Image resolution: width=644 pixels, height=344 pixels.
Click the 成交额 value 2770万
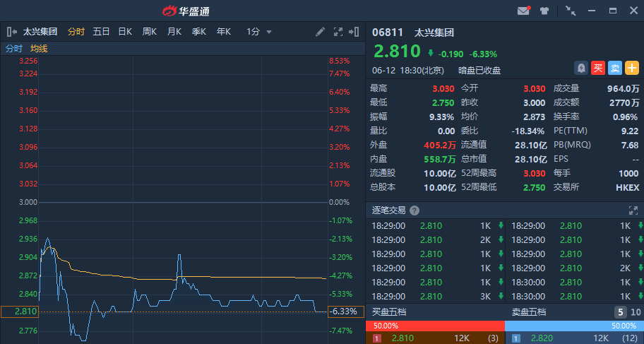tap(625, 102)
